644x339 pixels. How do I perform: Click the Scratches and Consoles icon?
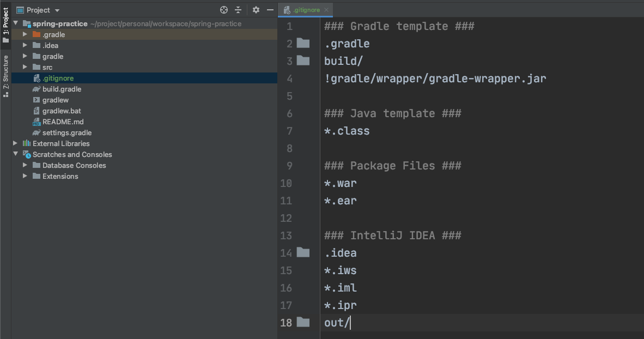click(27, 154)
